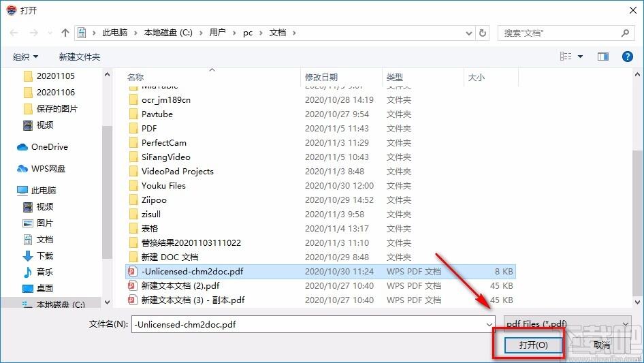Select 此电脑 in the address breadcrumb
Viewport: 644px width, 363px height.
pyautogui.click(x=115, y=33)
